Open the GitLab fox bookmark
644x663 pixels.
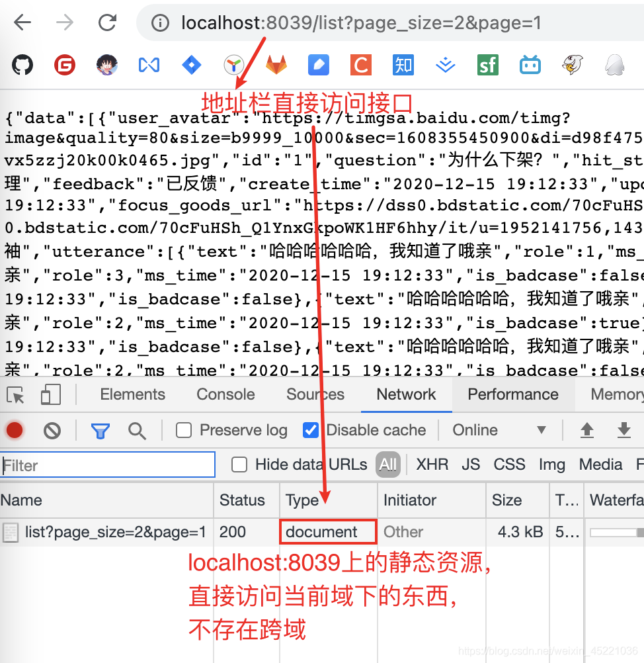[276, 65]
